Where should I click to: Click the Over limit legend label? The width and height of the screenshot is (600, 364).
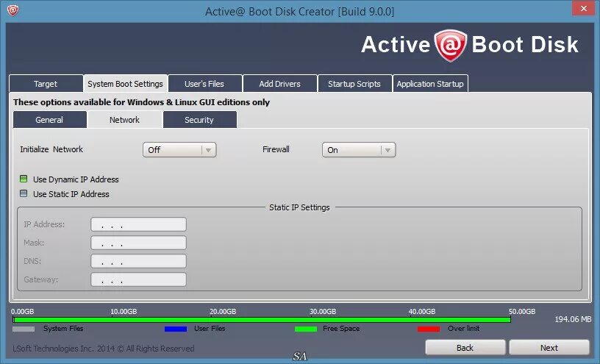[x=463, y=329]
